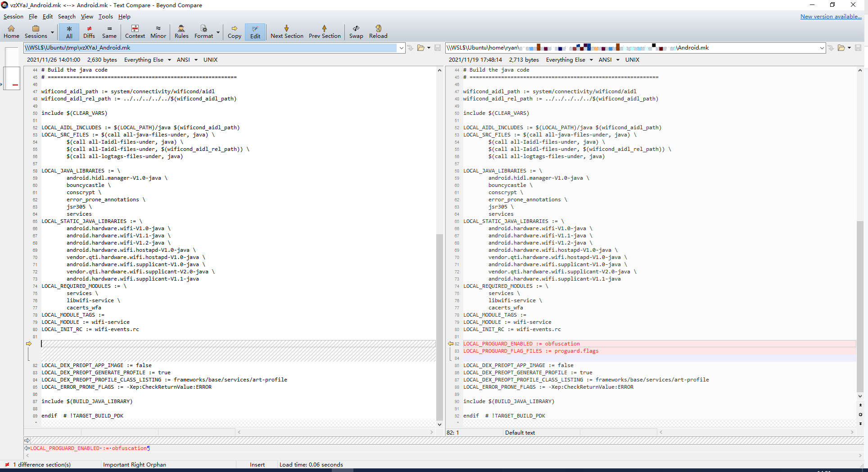Viewport: 868px width, 472px height.
Task: Save the right file with disk icon
Action: [858, 48]
